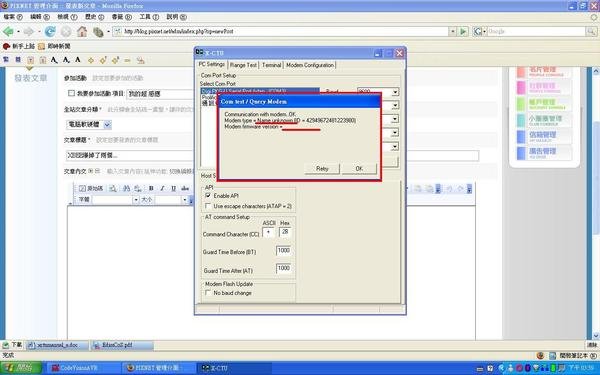Image resolution: width=600 pixels, height=375 pixels.
Task: Click the Underline icon in the blog editor
Action: pyautogui.click(x=173, y=188)
